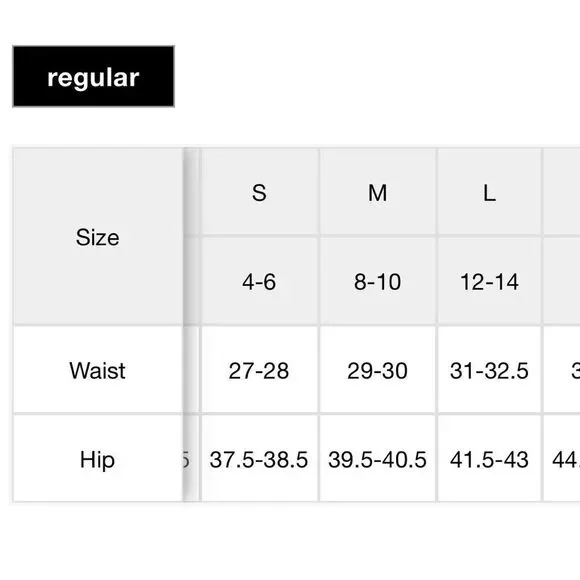Select the S size column header
Image resolution: width=580 pixels, height=580 pixels.
pos(259,192)
